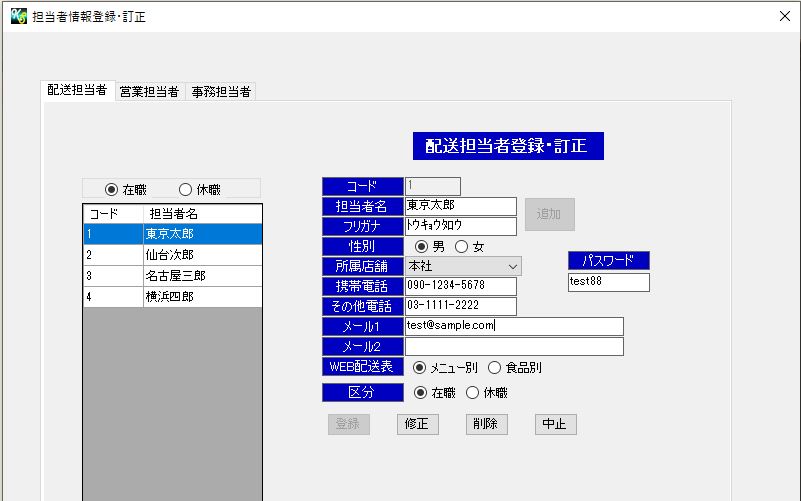Select 仙台次郎 in the staff list

(170, 255)
